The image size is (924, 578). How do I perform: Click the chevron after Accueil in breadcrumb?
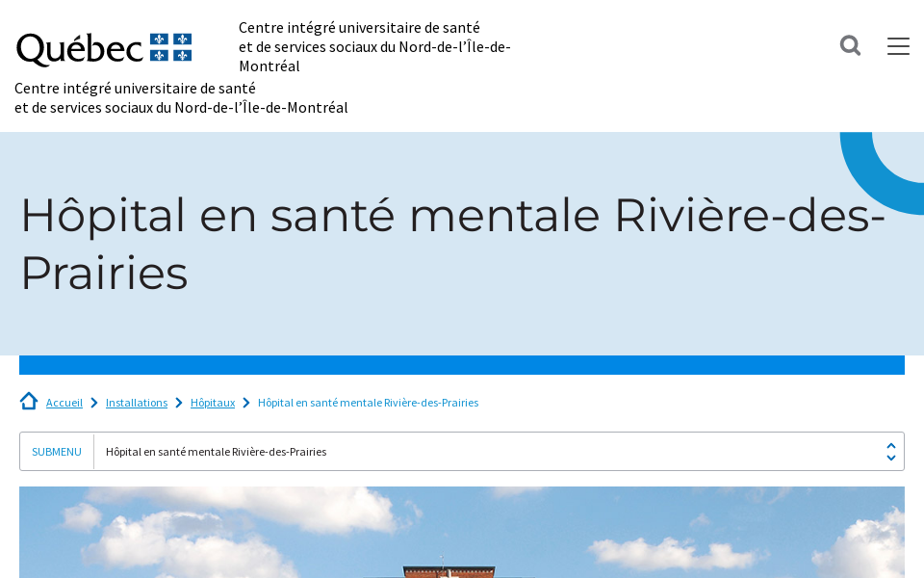(93, 403)
